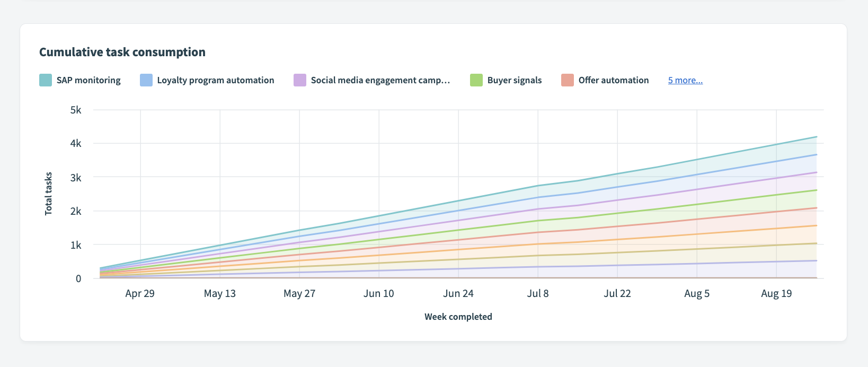The image size is (868, 367).
Task: Click the blue Loyalty program automation swatch
Action: [x=146, y=80]
